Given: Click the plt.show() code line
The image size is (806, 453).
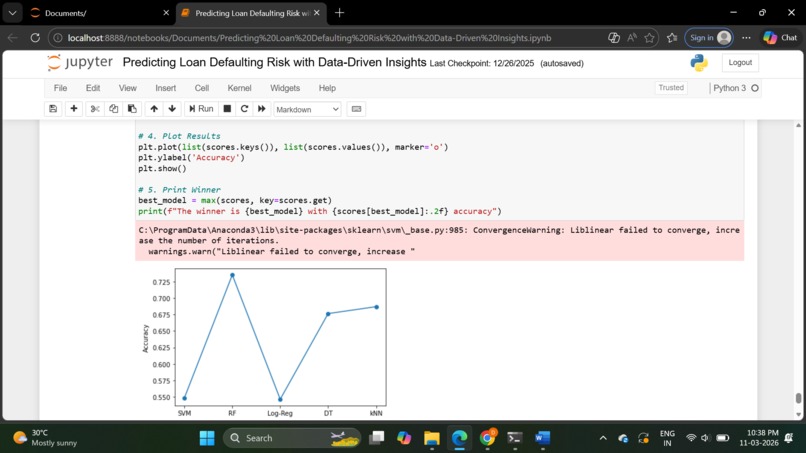Looking at the screenshot, I should click(x=162, y=169).
